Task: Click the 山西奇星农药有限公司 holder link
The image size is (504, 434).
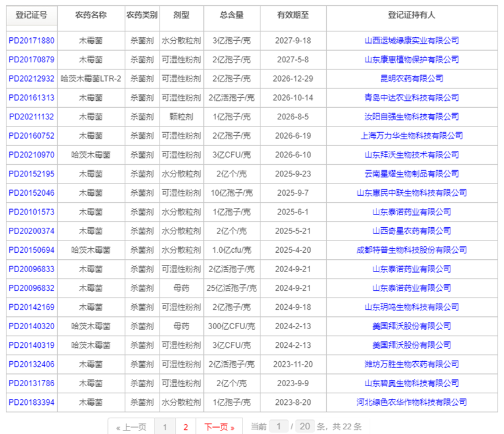Action: (x=412, y=231)
